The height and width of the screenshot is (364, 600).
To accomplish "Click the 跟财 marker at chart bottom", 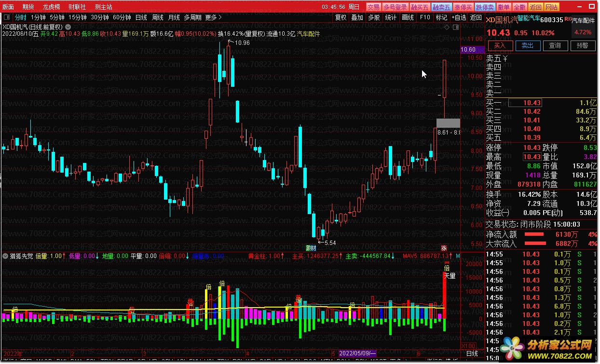I will [x=311, y=248].
